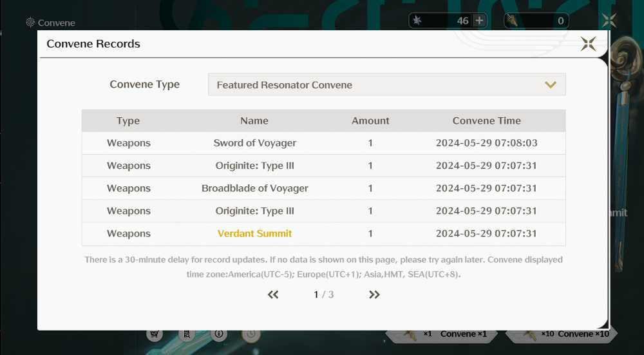Click the Name column header
The width and height of the screenshot is (644, 355).
[x=254, y=120]
